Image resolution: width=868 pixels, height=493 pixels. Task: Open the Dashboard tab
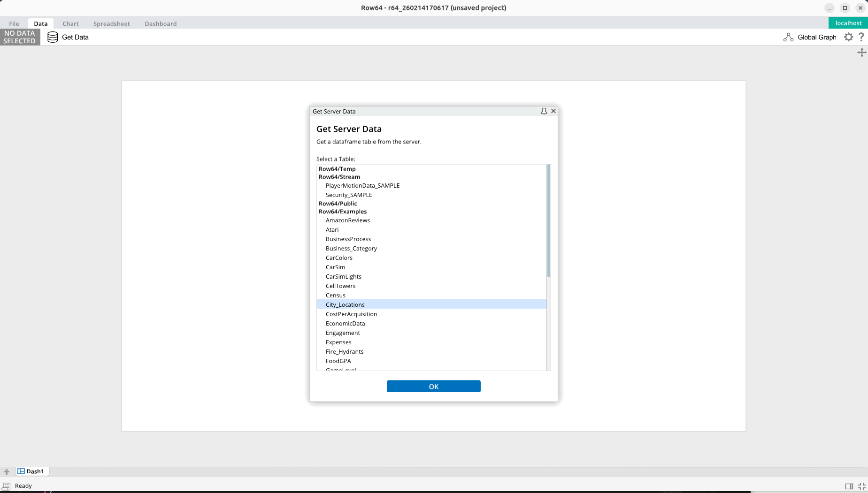pyautogui.click(x=161, y=23)
